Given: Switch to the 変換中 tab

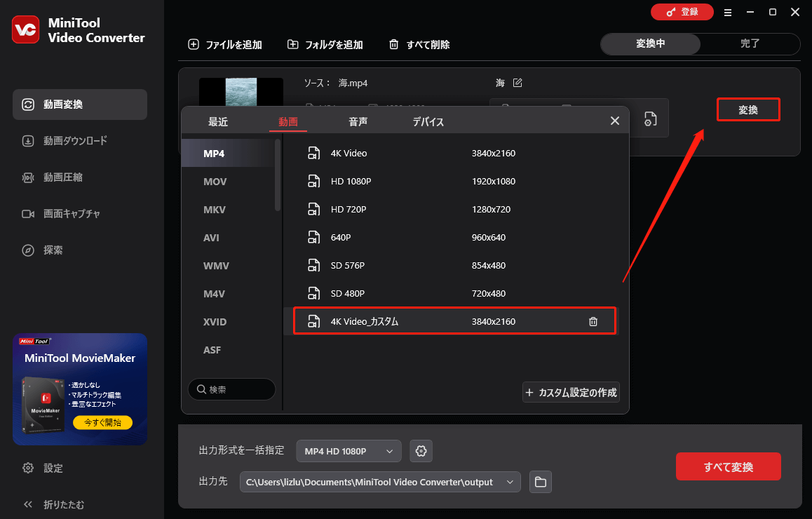Looking at the screenshot, I should [651, 44].
